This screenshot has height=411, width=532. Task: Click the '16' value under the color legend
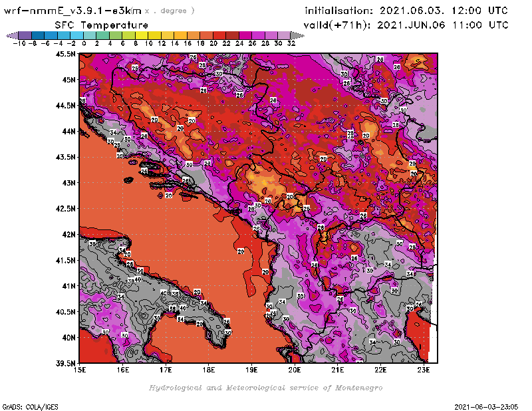coord(188,43)
